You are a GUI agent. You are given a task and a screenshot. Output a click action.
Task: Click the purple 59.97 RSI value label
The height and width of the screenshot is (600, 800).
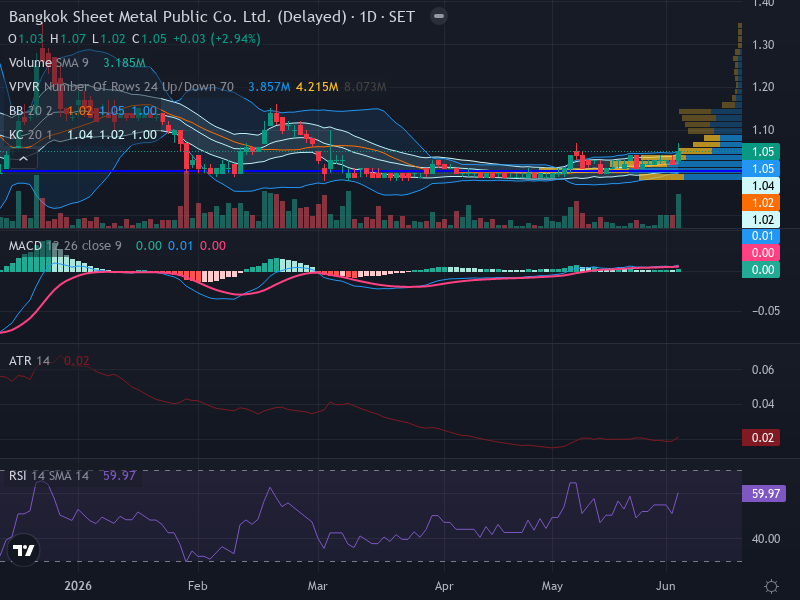tap(764, 493)
